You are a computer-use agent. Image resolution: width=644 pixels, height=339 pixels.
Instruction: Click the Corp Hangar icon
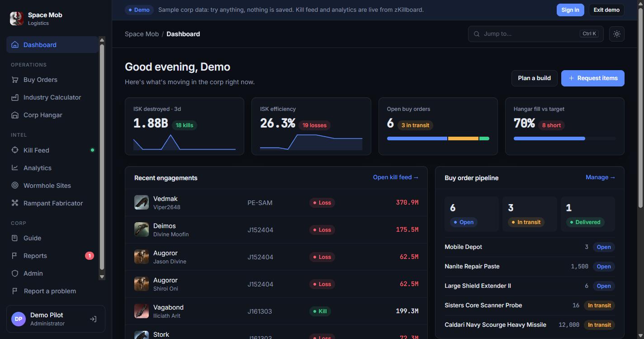(x=15, y=115)
